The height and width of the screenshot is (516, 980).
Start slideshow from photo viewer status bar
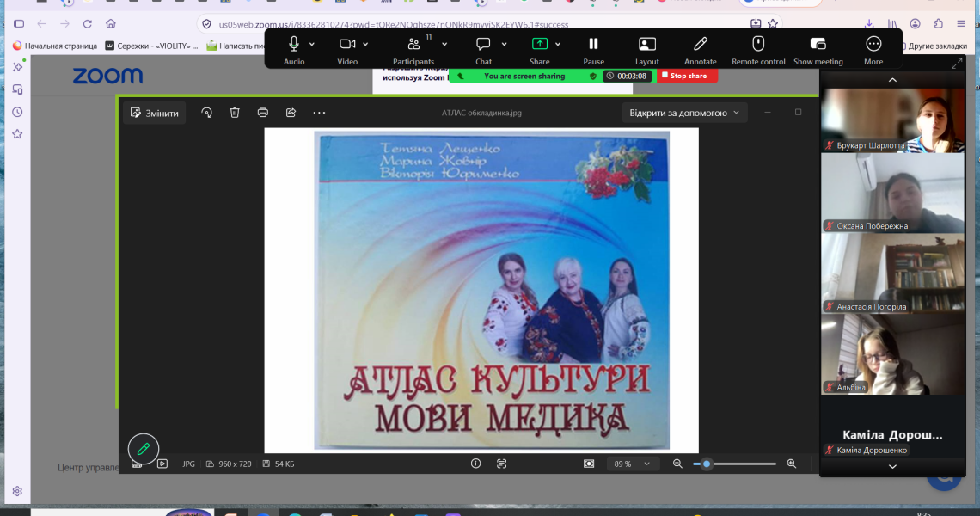coord(162,464)
